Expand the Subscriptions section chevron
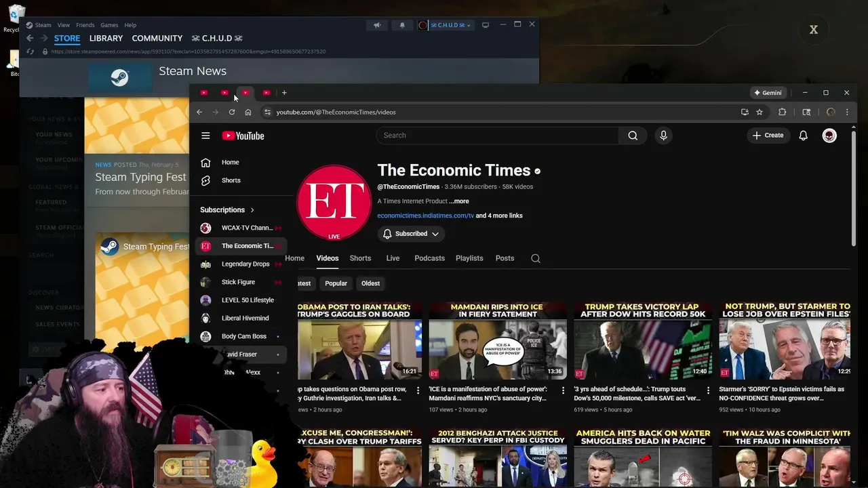The width and height of the screenshot is (868, 488). (252, 210)
